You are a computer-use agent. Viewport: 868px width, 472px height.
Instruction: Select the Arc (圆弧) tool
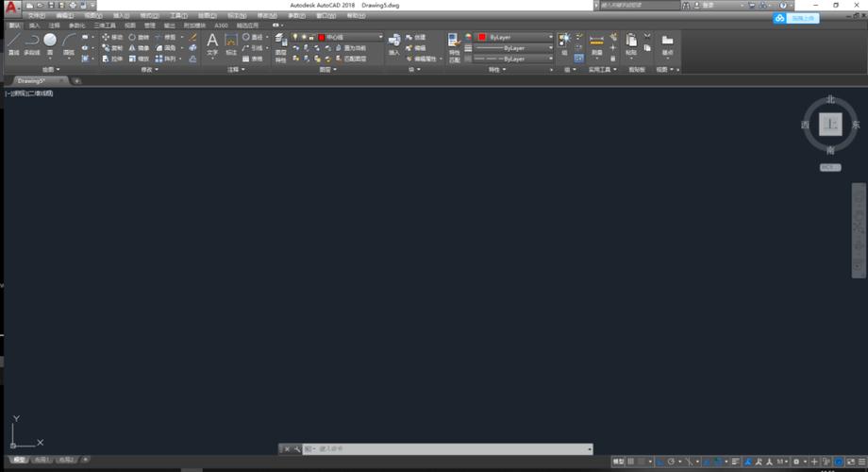(x=69, y=43)
